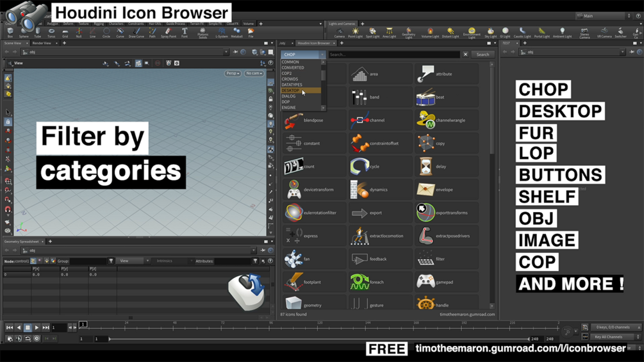Switch to the Geometry Spreadsheet tab
Screen dimensions: 644x362
21,242
